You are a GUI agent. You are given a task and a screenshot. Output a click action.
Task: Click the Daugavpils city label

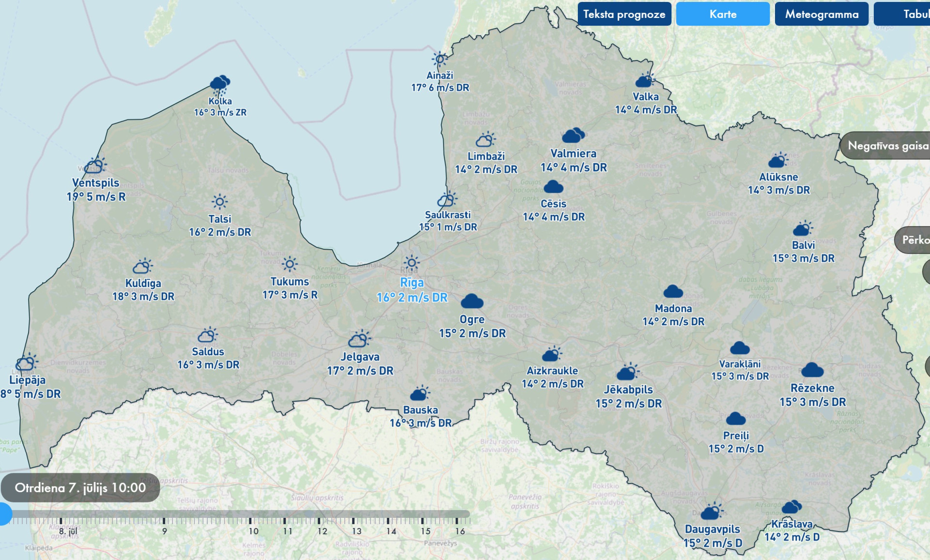click(713, 530)
